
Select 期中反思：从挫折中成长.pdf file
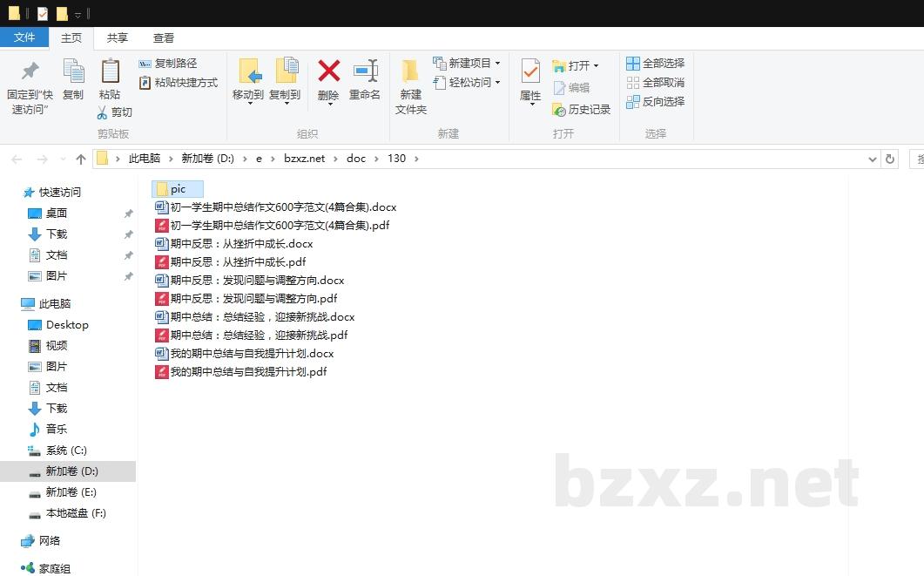click(x=238, y=262)
